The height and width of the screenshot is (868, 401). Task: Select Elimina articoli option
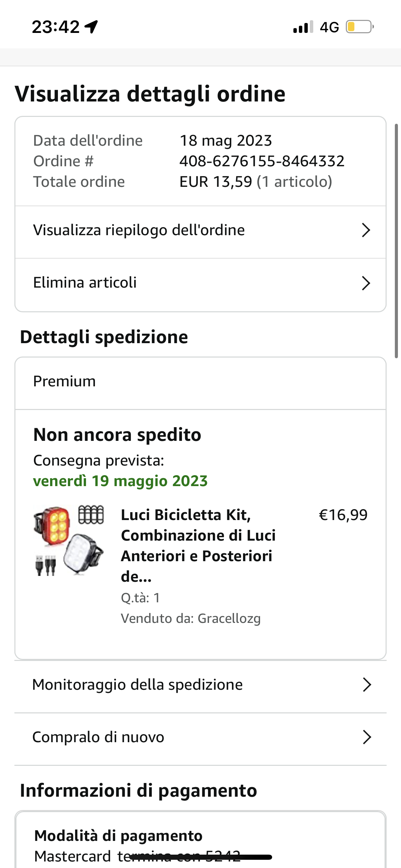coord(85,283)
